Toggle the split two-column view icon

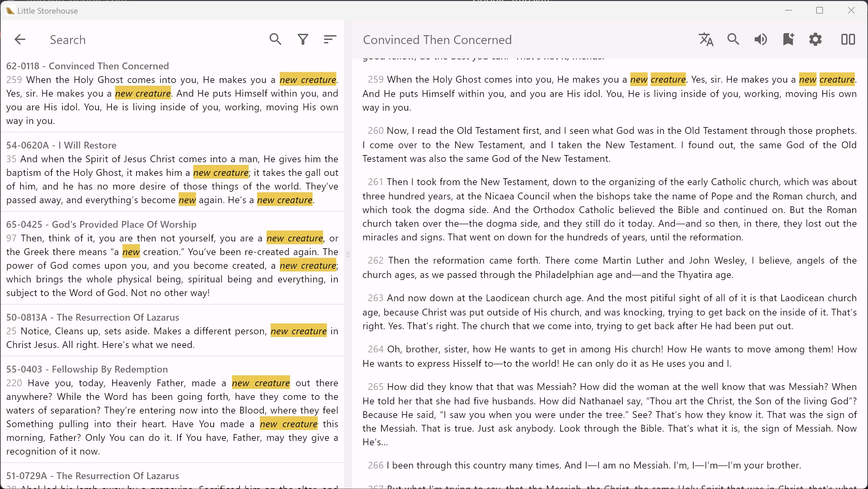coord(848,40)
